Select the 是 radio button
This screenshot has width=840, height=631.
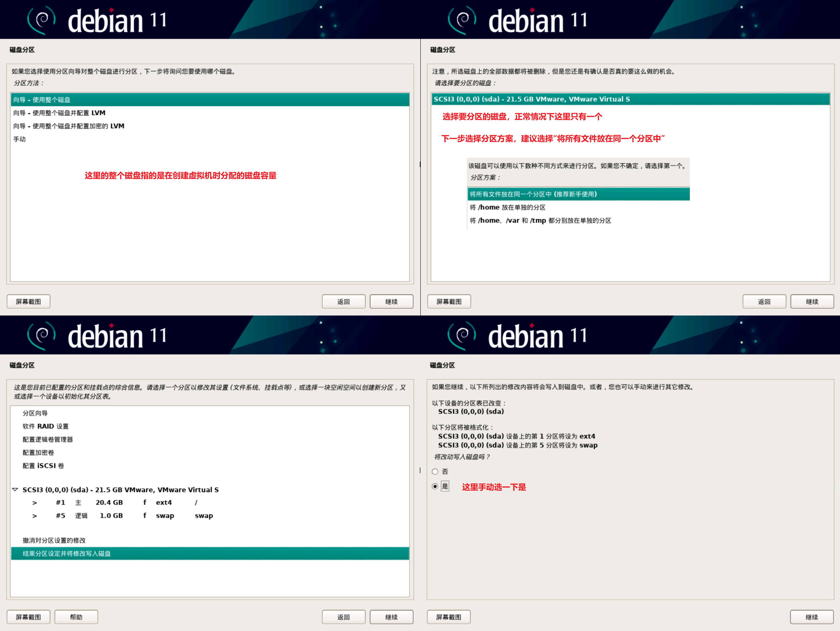[x=435, y=486]
